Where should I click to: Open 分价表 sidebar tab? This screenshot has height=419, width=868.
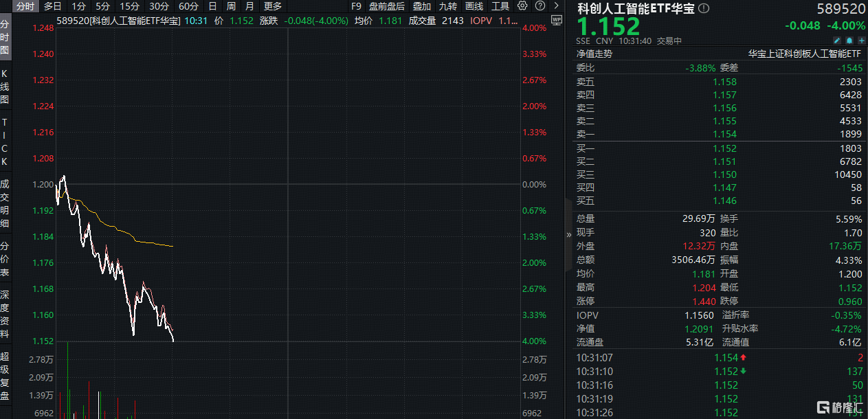(x=5, y=259)
